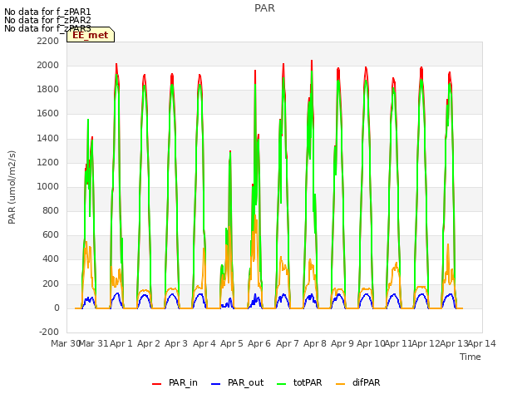Click the Apr 9 x-axis tick label
Image resolution: width=532 pixels, height=399 pixels.
click(342, 343)
